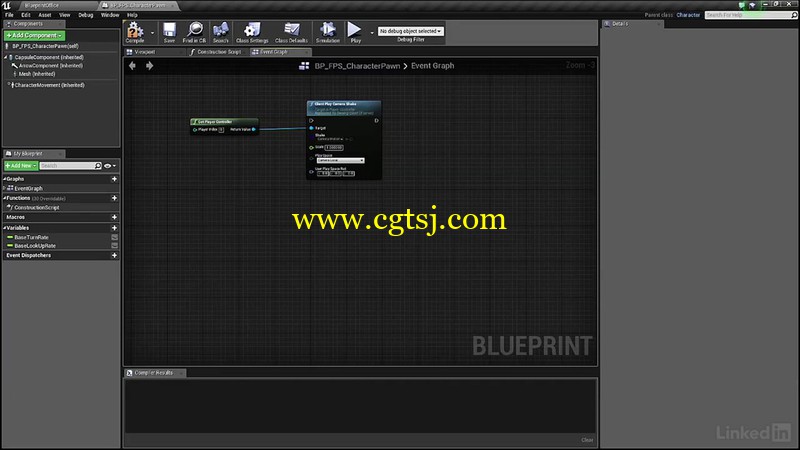
Task: Select the Compiler Results tab
Action: point(154,373)
